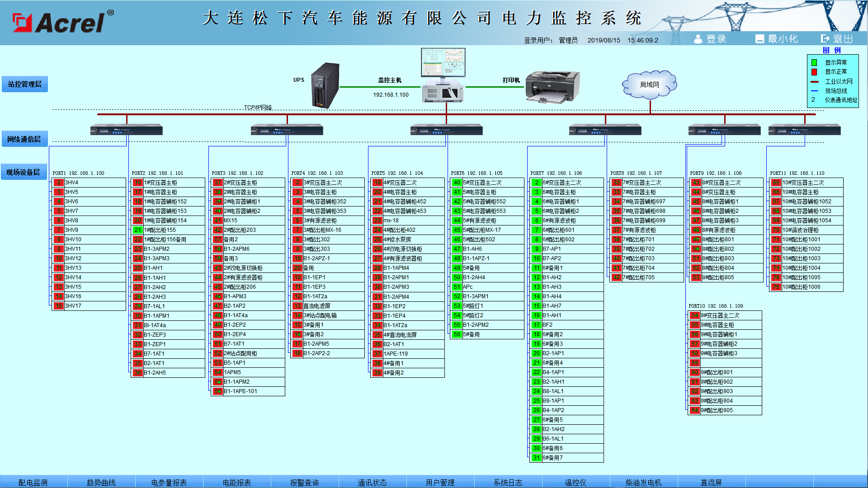Screen dimensions: 868x488
Task: Click the network switch above PORT1
Action: click(x=126, y=131)
